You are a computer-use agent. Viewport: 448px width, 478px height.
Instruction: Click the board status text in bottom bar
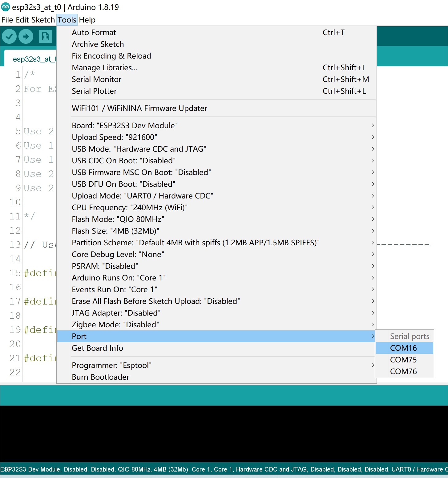224,469
